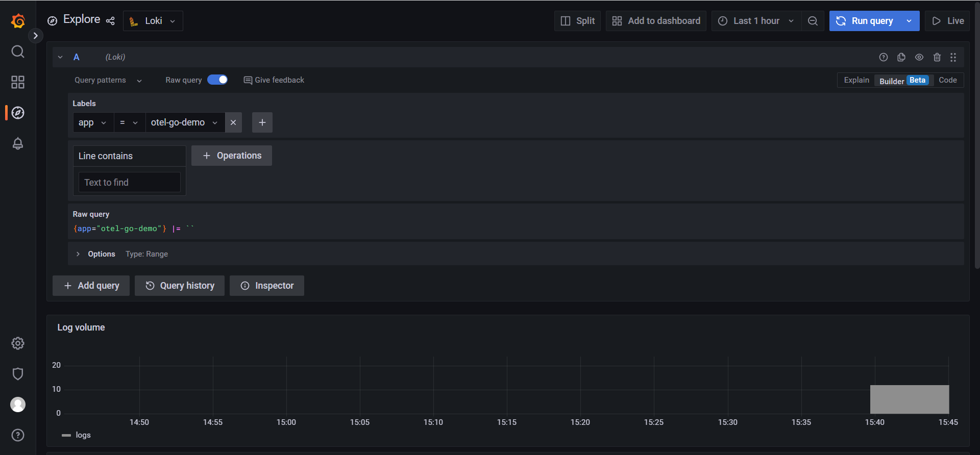The image size is (980, 455).
Task: Open the Inspector
Action: [x=267, y=286]
